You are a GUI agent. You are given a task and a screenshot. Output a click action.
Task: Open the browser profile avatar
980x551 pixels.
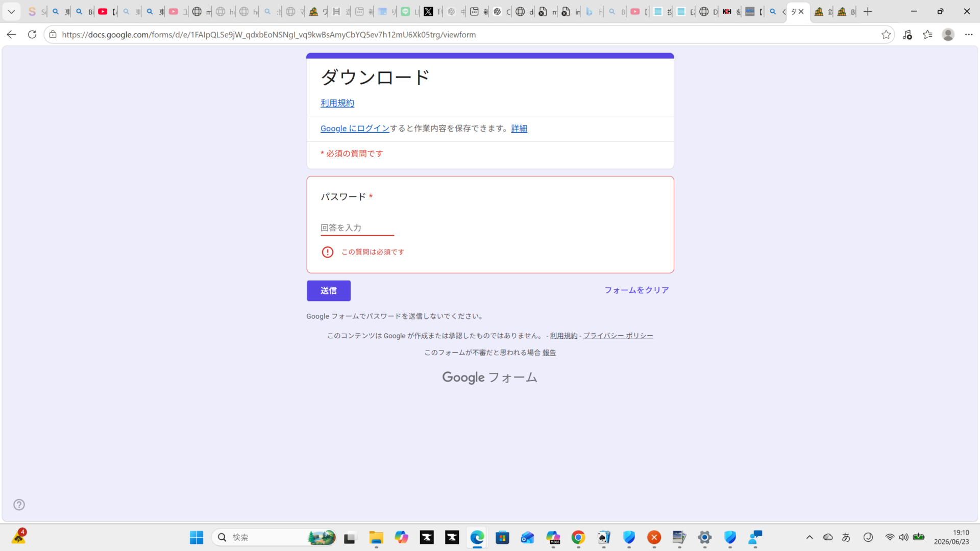[x=948, y=34]
